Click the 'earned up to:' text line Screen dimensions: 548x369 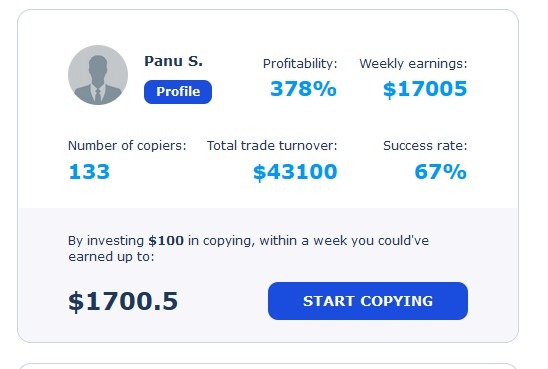111,257
